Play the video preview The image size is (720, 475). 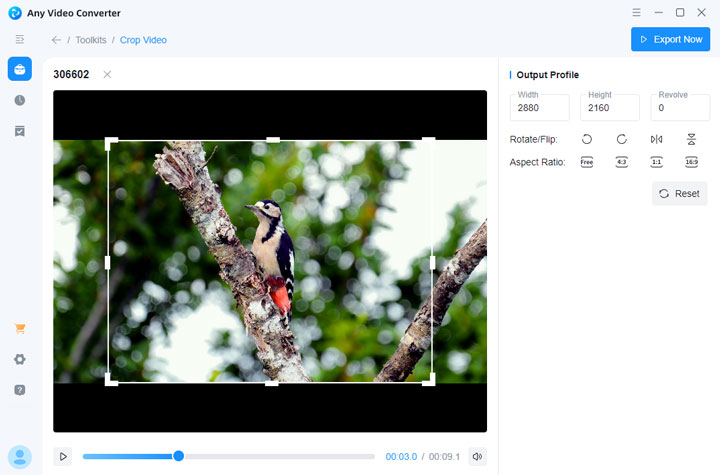point(63,457)
